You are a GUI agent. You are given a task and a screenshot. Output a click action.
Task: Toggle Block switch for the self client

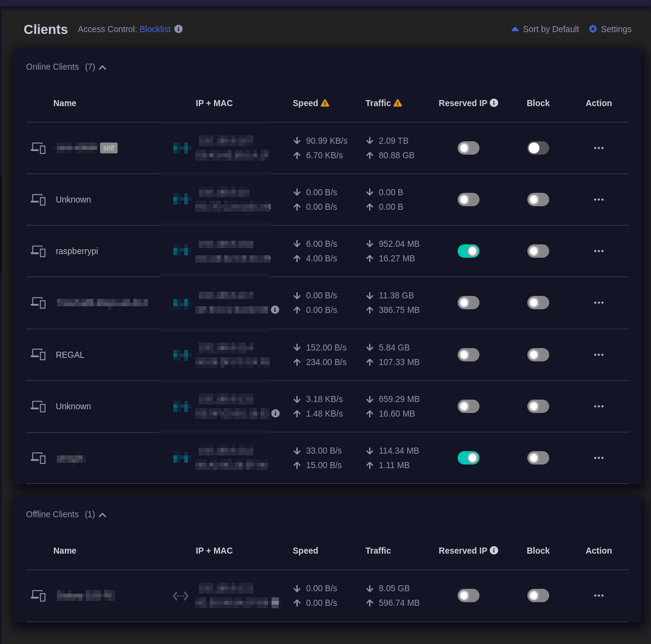tap(538, 148)
